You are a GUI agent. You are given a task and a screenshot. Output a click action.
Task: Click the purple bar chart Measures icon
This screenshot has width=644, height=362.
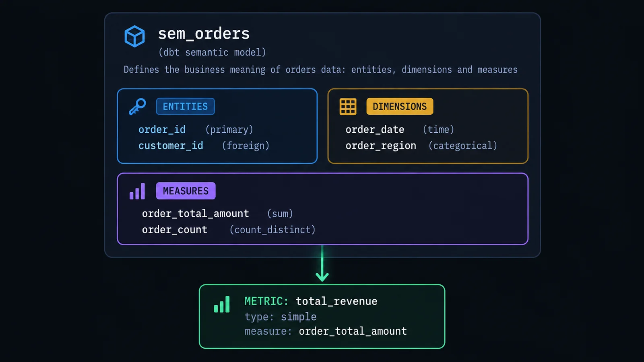coord(137,191)
